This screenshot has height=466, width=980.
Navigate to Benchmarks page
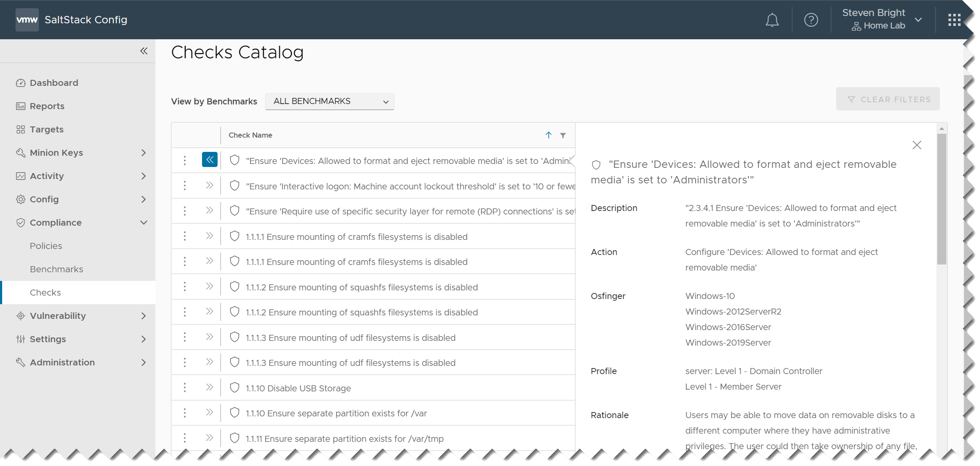pyautogui.click(x=57, y=269)
